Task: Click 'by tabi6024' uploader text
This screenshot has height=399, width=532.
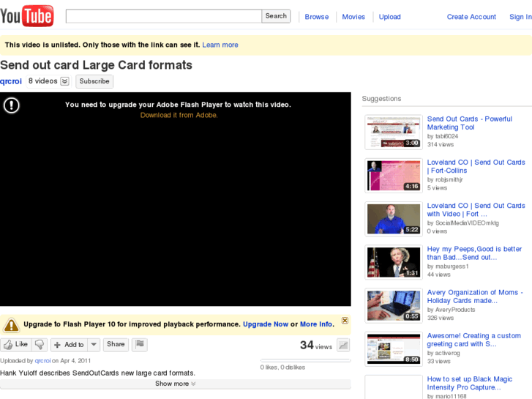Action: pyautogui.click(x=443, y=136)
